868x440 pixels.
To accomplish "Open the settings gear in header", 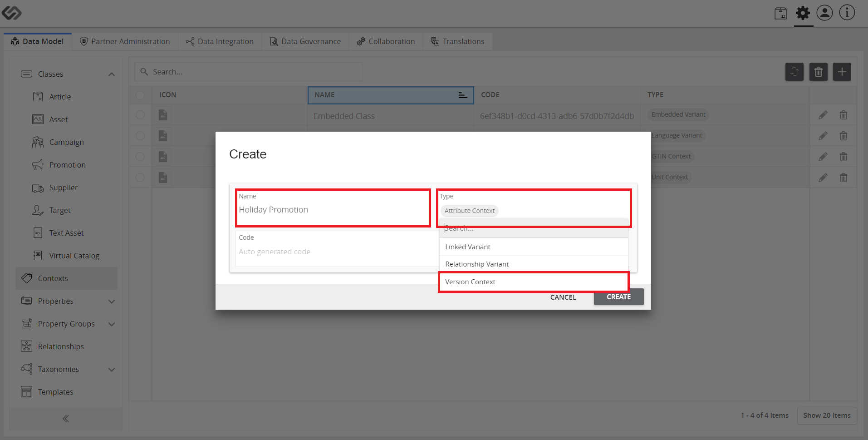I will coord(803,13).
